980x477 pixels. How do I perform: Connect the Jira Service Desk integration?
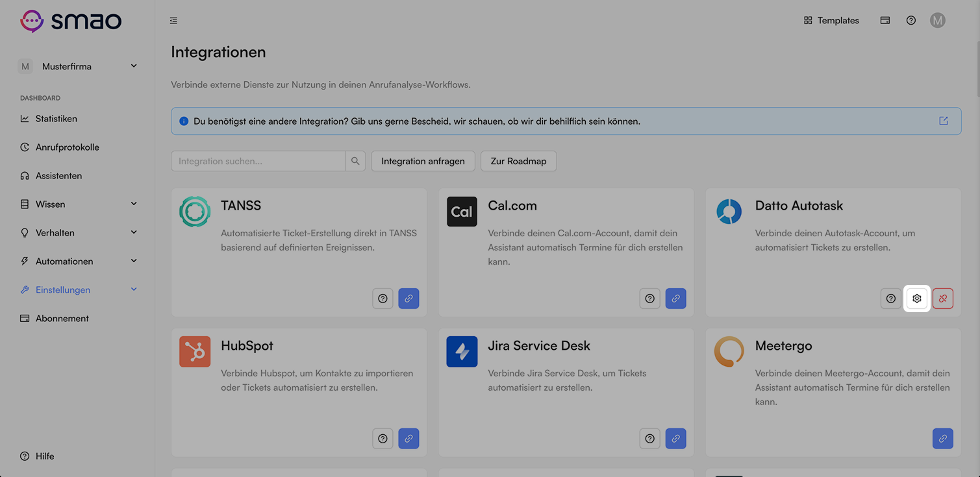click(675, 439)
